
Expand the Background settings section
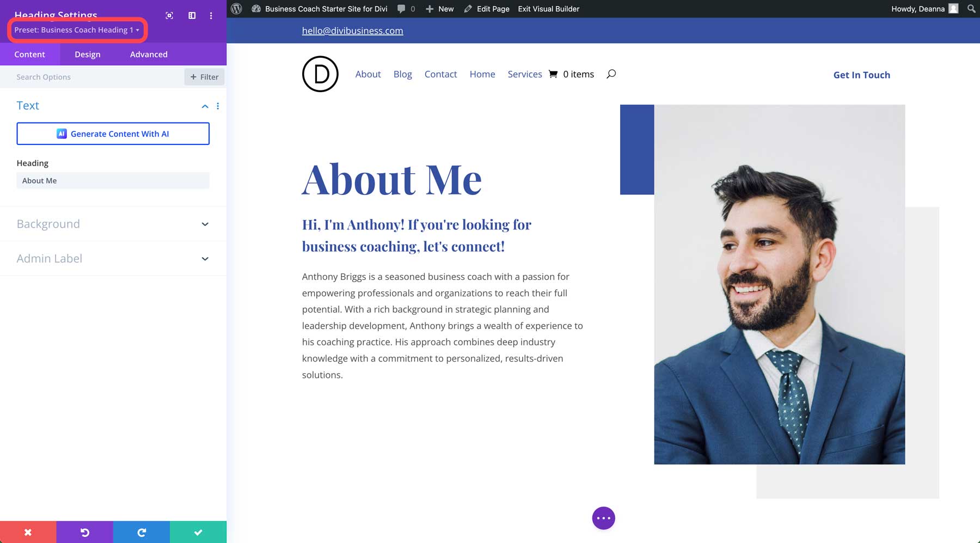point(113,224)
